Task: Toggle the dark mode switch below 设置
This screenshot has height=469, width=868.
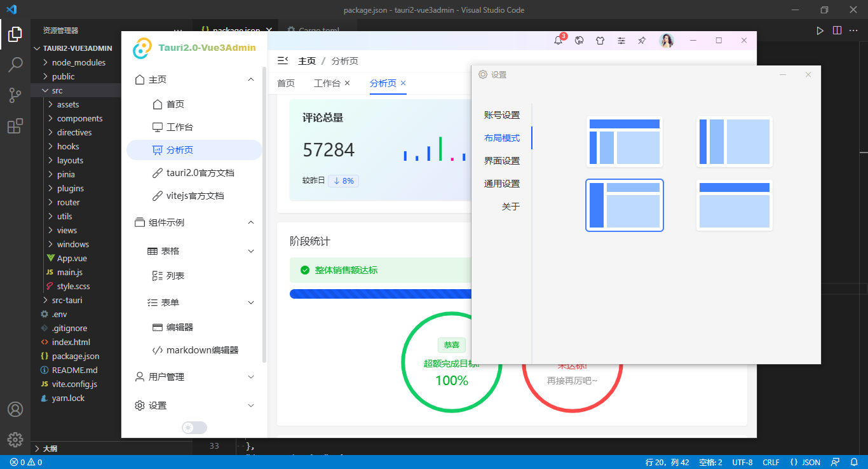Action: pyautogui.click(x=194, y=427)
